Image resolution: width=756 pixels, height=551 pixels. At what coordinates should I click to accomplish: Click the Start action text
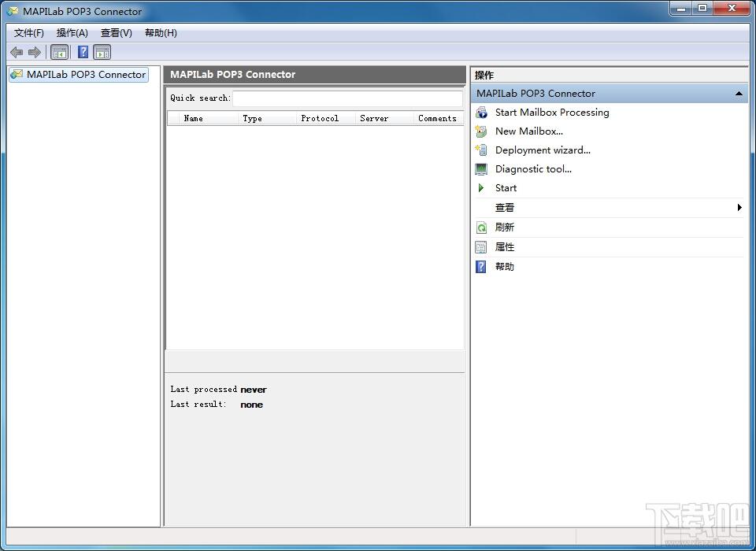(506, 188)
